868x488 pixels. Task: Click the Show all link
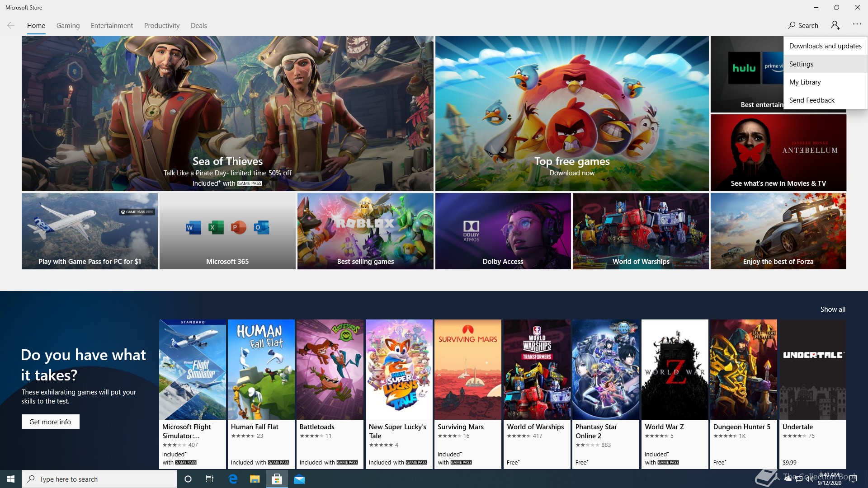833,309
